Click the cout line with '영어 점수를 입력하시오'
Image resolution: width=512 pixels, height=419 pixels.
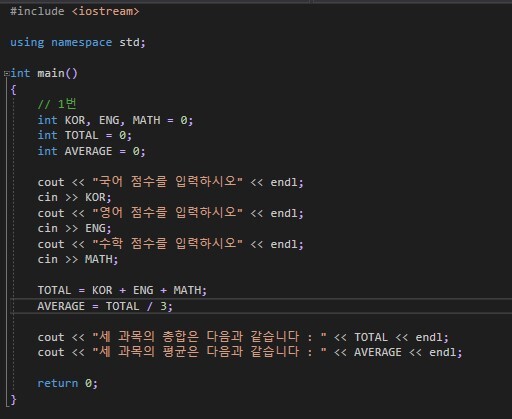click(170, 213)
